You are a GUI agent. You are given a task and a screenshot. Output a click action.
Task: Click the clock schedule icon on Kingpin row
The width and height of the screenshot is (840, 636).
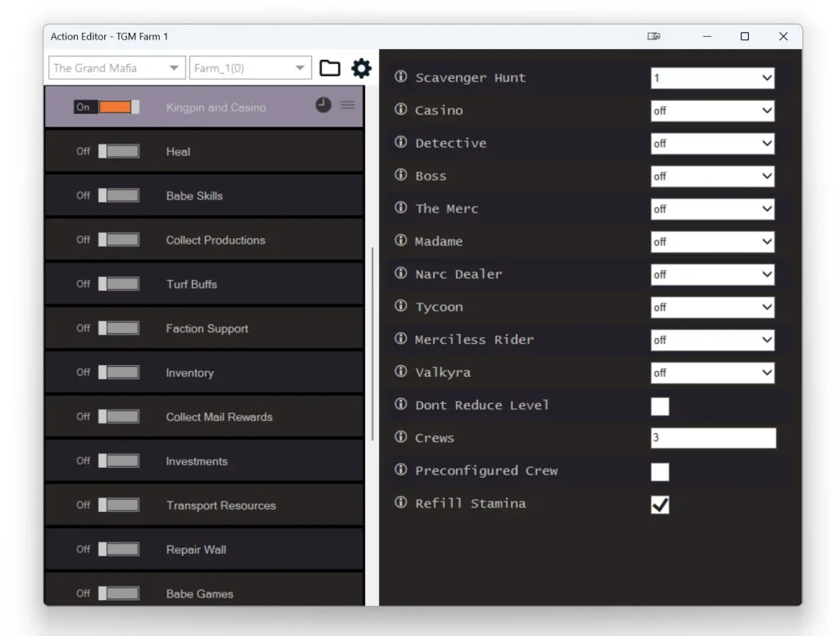pyautogui.click(x=323, y=105)
